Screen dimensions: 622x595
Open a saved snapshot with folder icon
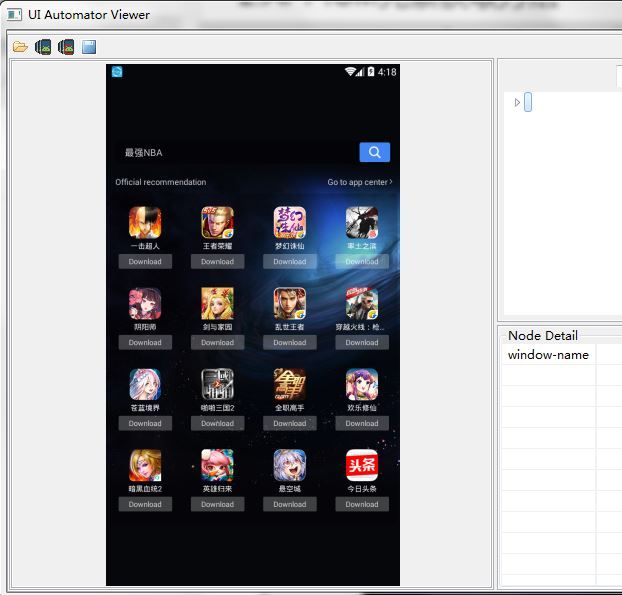[20, 47]
